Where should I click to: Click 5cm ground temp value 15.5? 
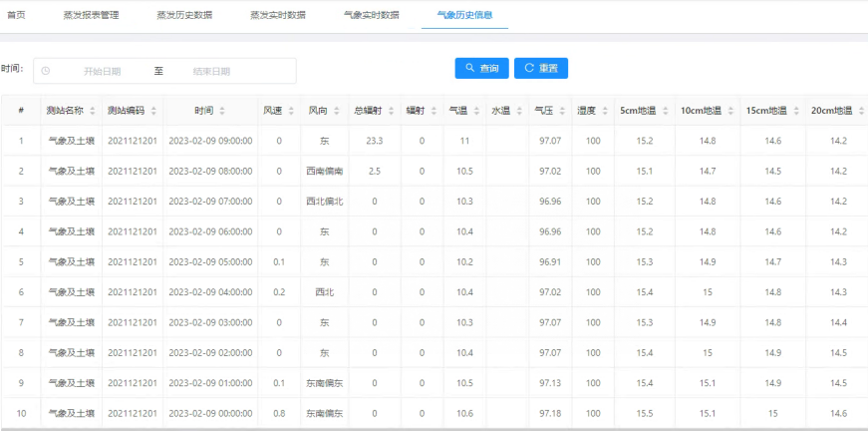pos(645,413)
